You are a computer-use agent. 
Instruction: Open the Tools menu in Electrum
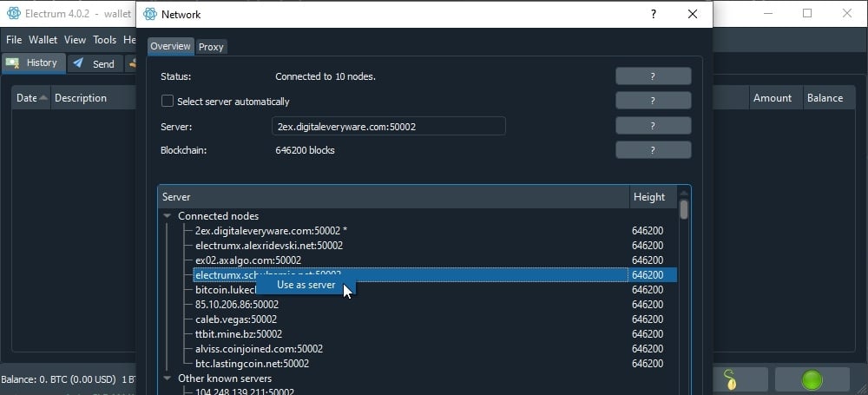pyautogui.click(x=105, y=40)
